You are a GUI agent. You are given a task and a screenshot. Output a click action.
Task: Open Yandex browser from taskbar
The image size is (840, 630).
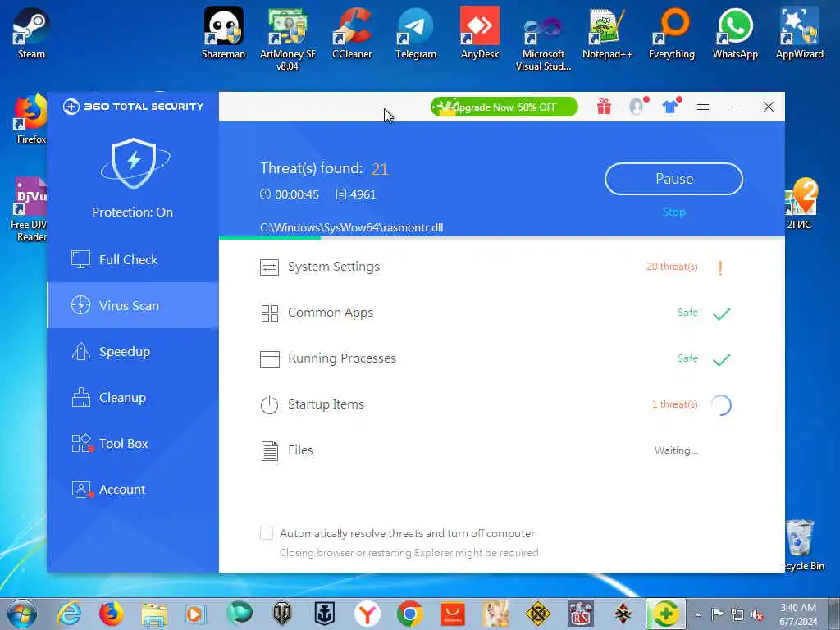tap(367, 614)
